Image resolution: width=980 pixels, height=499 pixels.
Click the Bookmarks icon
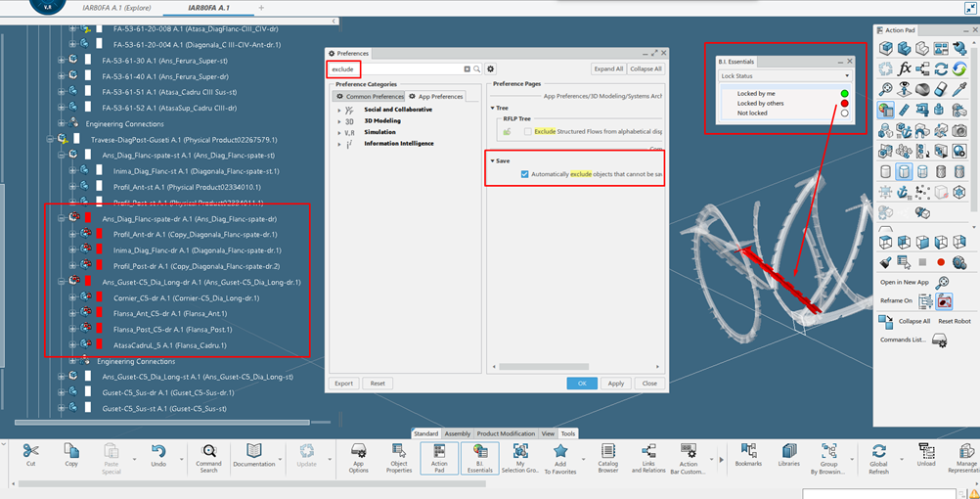tap(750, 457)
